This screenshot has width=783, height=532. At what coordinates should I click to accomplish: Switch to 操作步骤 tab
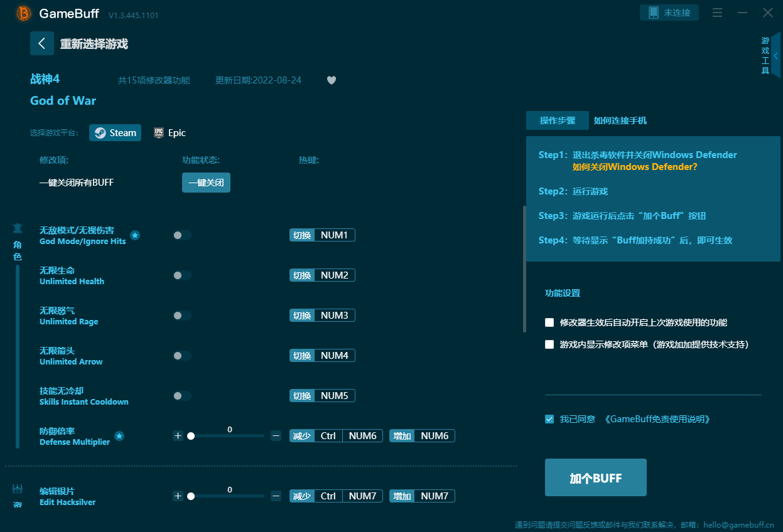point(558,120)
